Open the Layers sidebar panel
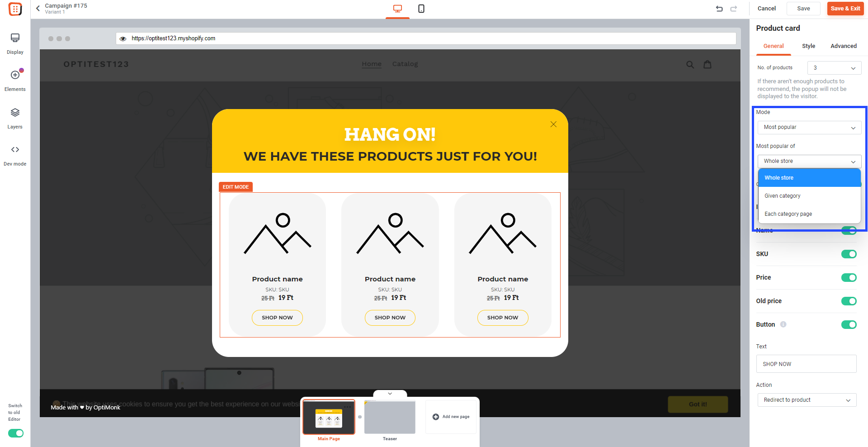The width and height of the screenshot is (868, 447). [15, 118]
